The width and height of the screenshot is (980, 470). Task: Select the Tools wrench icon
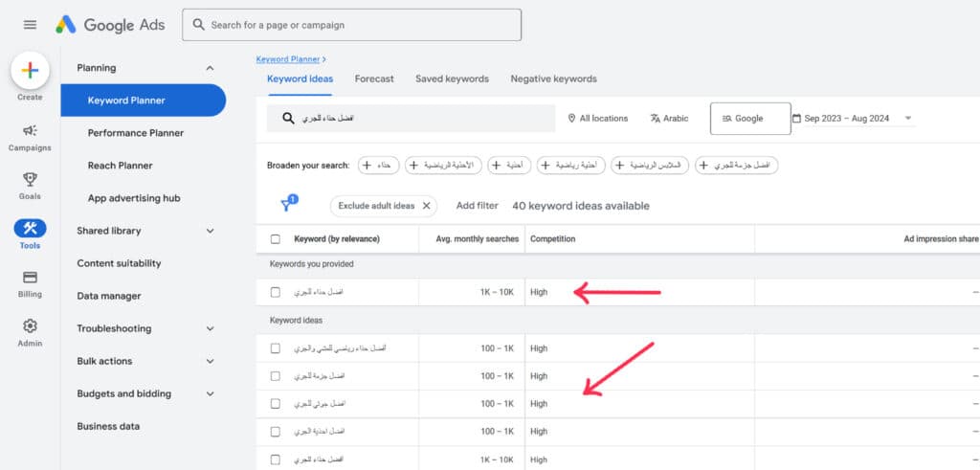click(x=30, y=228)
